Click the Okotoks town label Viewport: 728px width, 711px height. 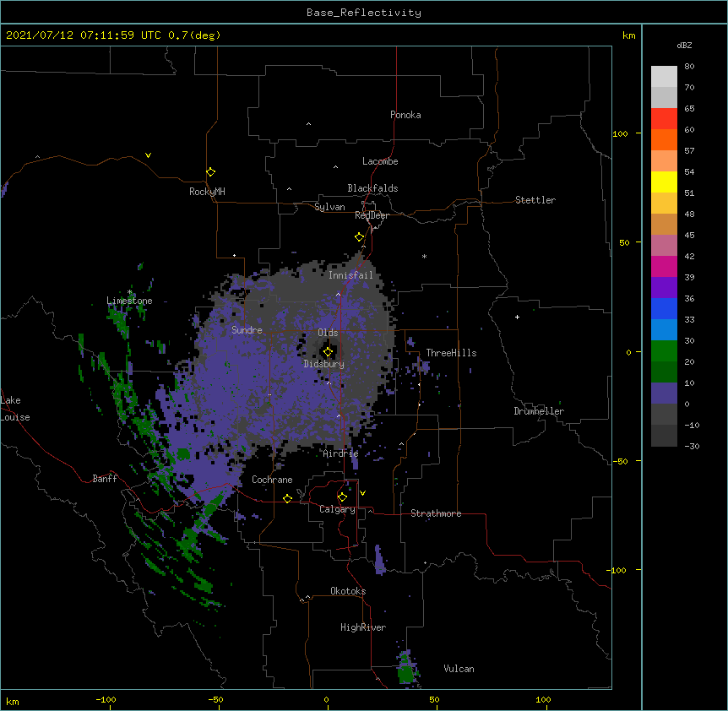tap(348, 591)
